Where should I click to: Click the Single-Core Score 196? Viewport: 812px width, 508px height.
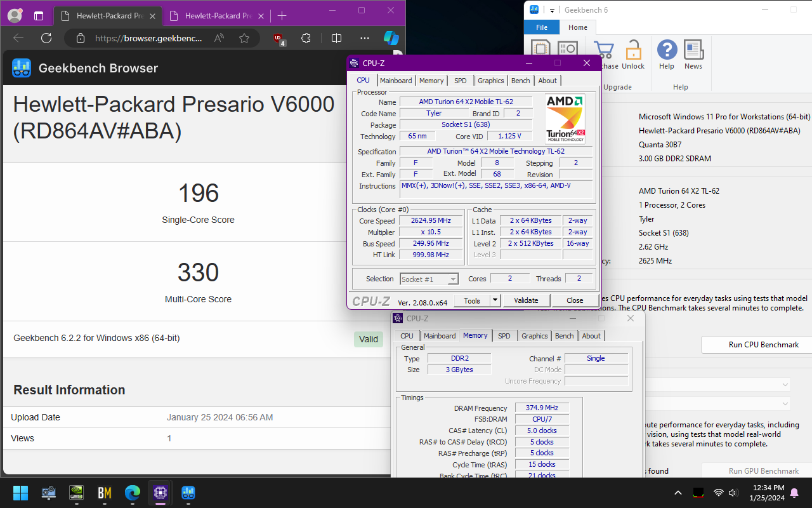pos(199,193)
